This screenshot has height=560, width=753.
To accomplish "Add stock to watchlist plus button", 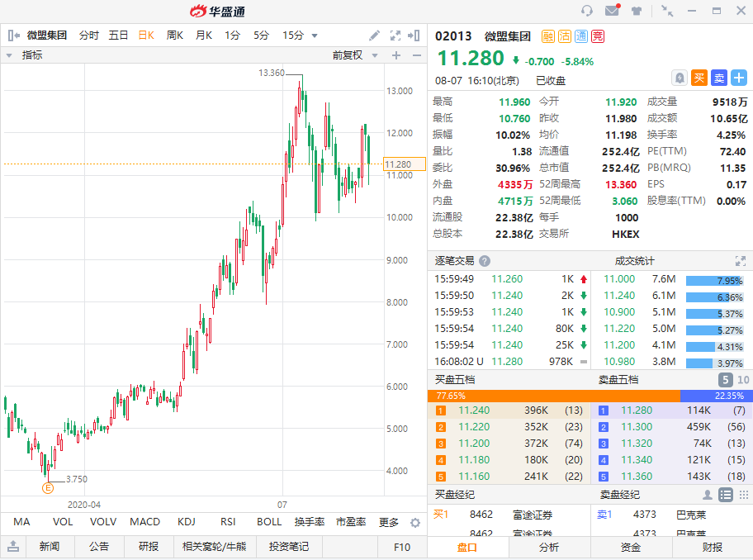I will (739, 78).
